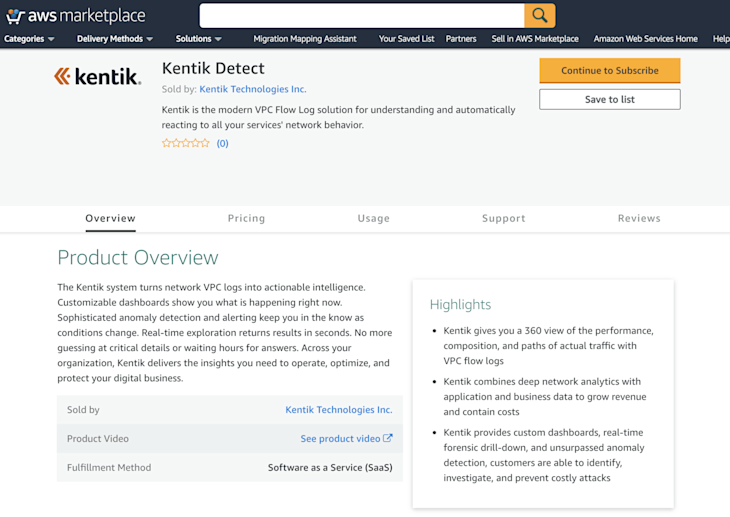This screenshot has width=730, height=517.
Task: Switch to the Reviews tab
Action: (639, 218)
